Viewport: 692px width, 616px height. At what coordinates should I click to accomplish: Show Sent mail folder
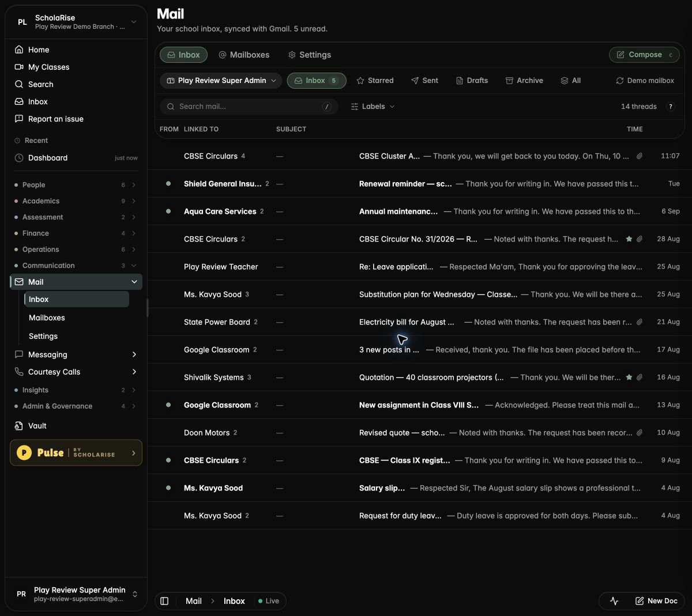click(424, 81)
